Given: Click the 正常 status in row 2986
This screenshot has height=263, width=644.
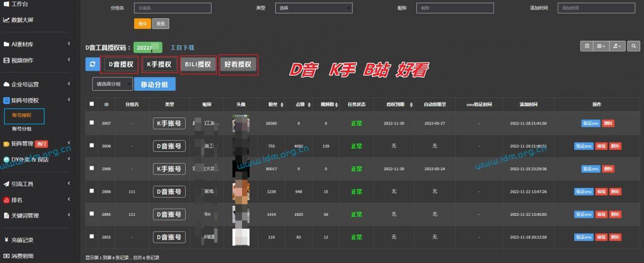Looking at the screenshot, I should (x=357, y=169).
